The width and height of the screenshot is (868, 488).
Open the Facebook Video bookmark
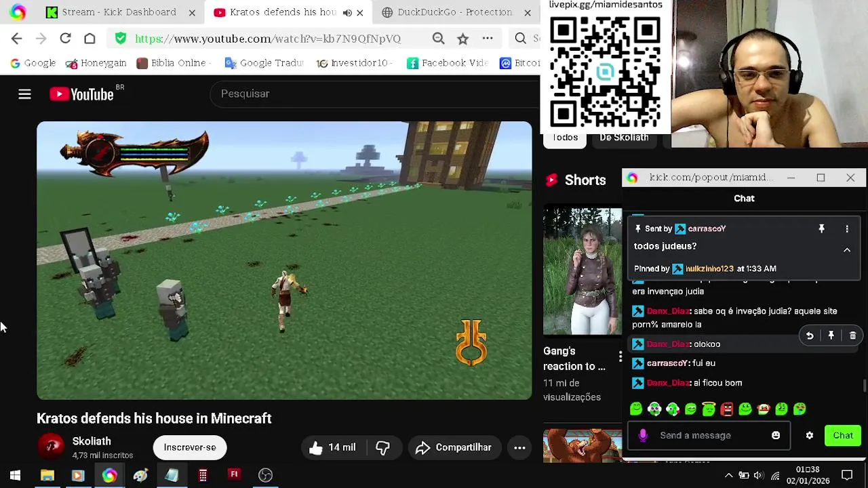click(448, 63)
